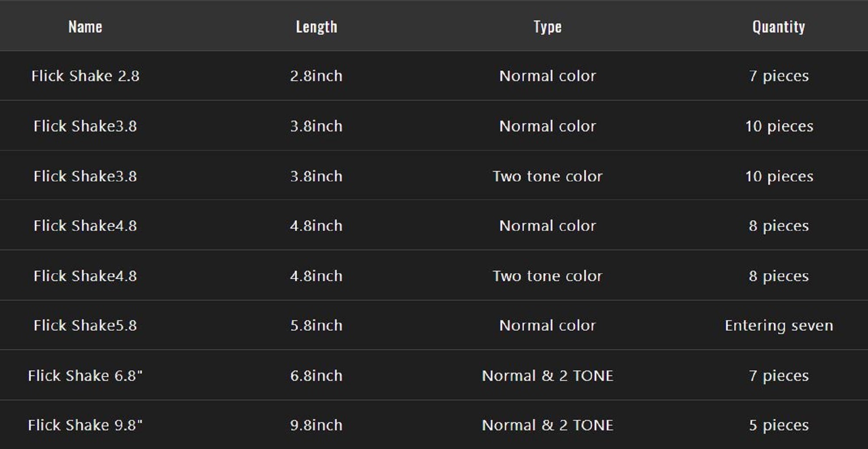The height and width of the screenshot is (449, 868).
Task: Click the 7 pieces quantity for 6.8inch
Action: [779, 376]
